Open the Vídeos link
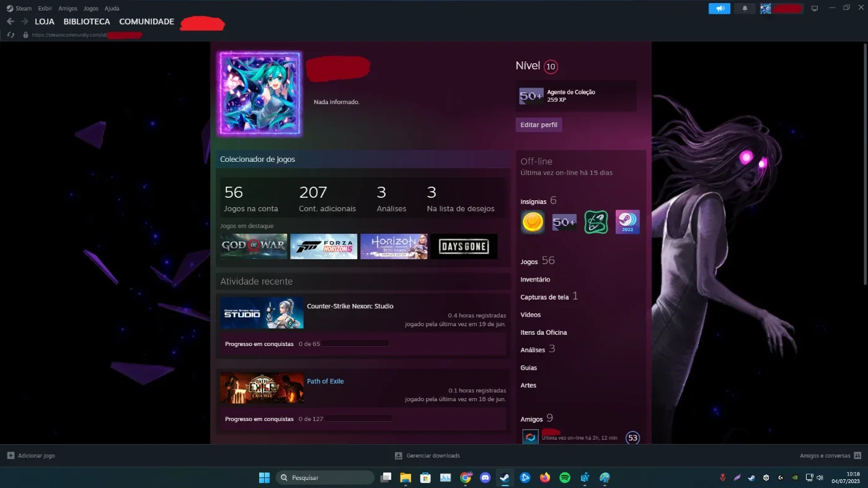The image size is (868, 488). coord(531,315)
